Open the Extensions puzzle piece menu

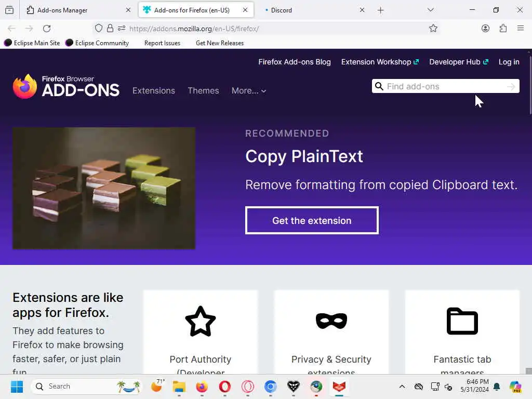click(x=503, y=29)
